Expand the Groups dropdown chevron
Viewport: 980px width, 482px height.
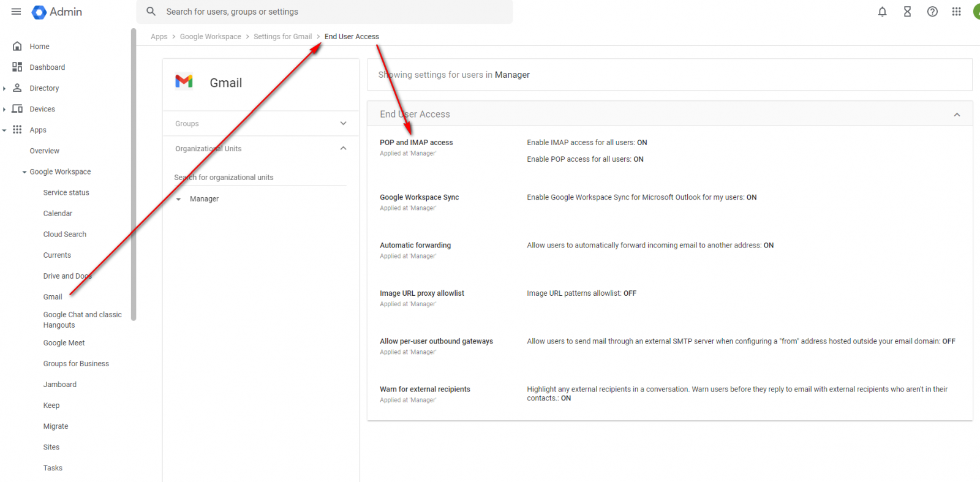click(343, 124)
